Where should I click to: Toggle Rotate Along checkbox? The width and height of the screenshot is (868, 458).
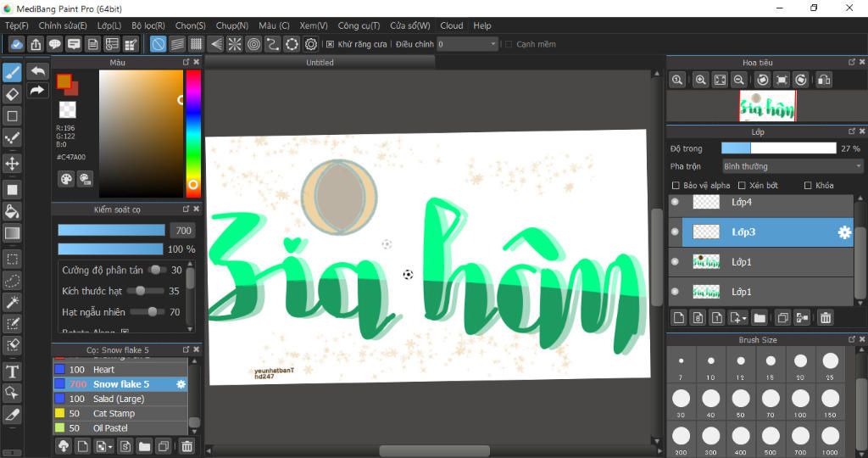125,331
